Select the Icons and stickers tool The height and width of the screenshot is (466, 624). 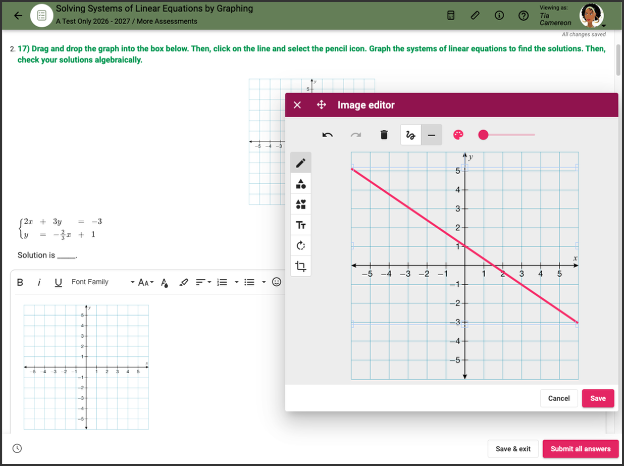[301, 205]
